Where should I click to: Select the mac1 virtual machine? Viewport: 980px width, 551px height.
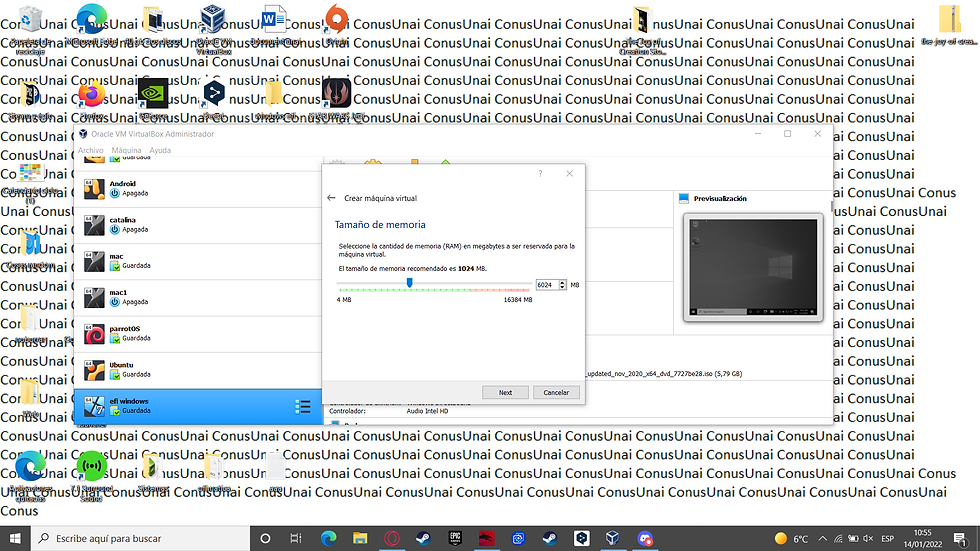coord(198,297)
